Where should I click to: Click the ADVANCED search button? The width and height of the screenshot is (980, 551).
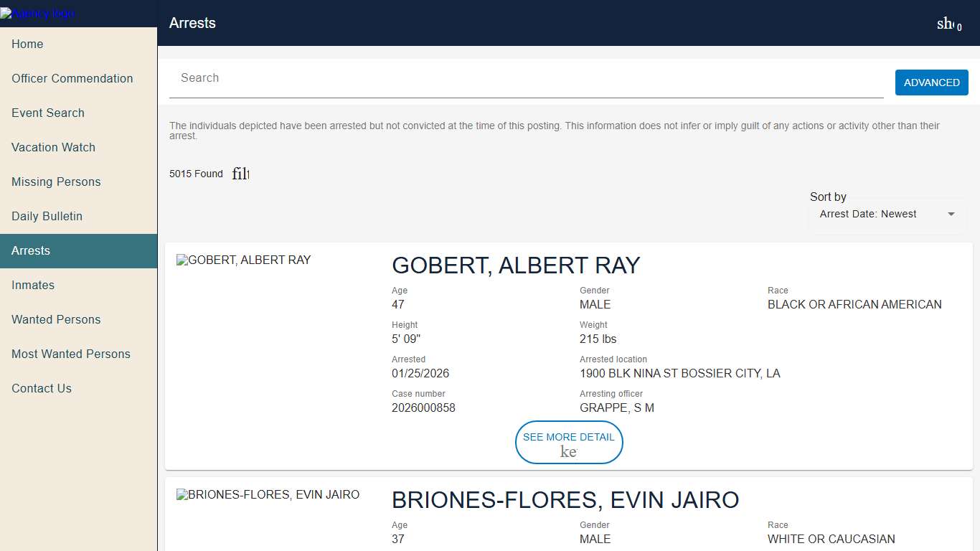tap(931, 83)
